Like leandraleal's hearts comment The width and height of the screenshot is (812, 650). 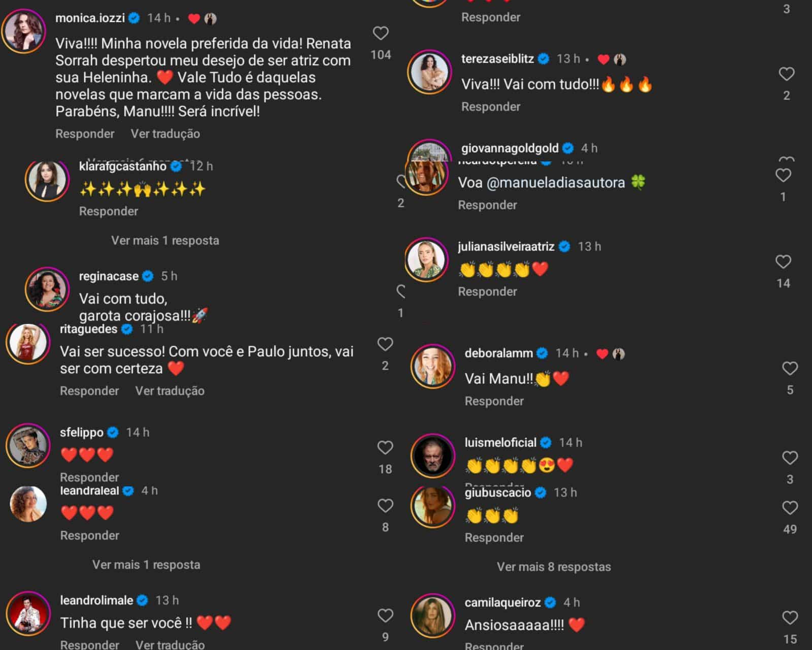[x=385, y=506]
